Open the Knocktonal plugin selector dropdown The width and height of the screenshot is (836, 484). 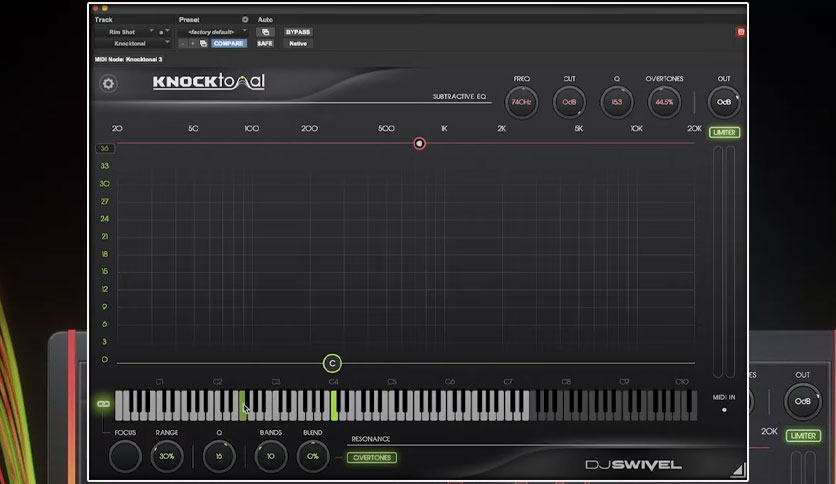(x=133, y=44)
